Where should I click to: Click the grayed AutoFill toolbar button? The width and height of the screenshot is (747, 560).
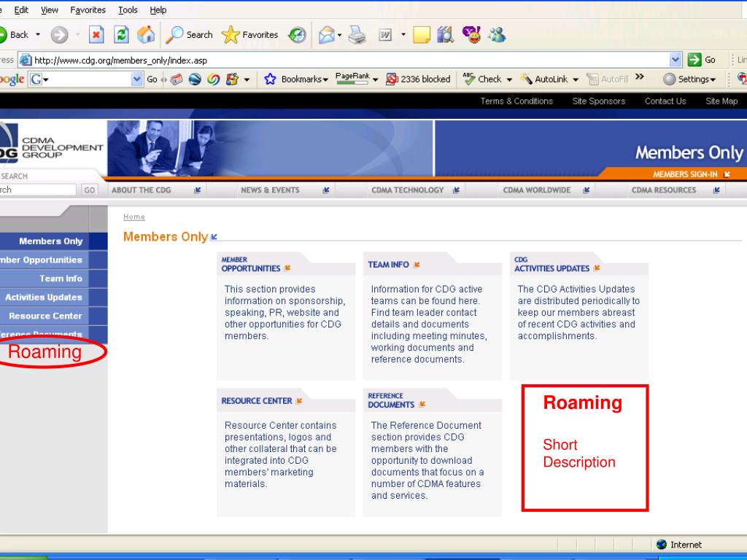click(608, 79)
